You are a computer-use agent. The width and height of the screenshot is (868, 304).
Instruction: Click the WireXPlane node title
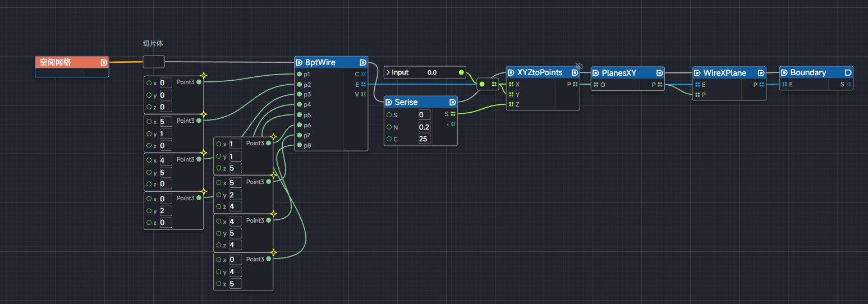tap(724, 72)
